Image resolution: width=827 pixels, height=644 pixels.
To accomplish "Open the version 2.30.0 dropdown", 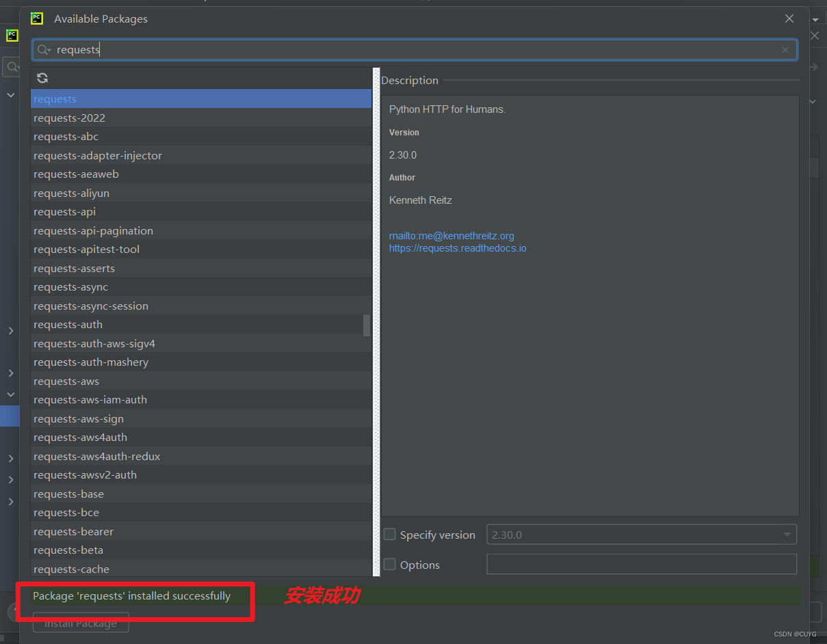I will 642,535.
